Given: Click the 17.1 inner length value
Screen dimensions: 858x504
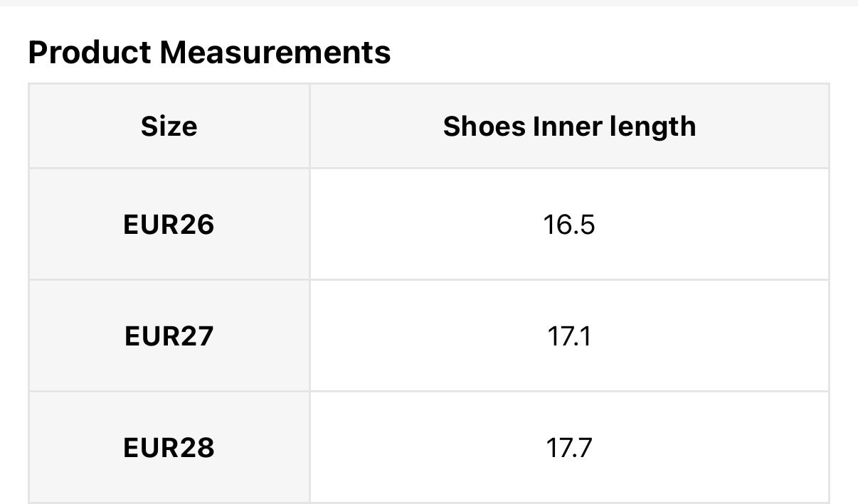Looking at the screenshot, I should pyautogui.click(x=569, y=336).
